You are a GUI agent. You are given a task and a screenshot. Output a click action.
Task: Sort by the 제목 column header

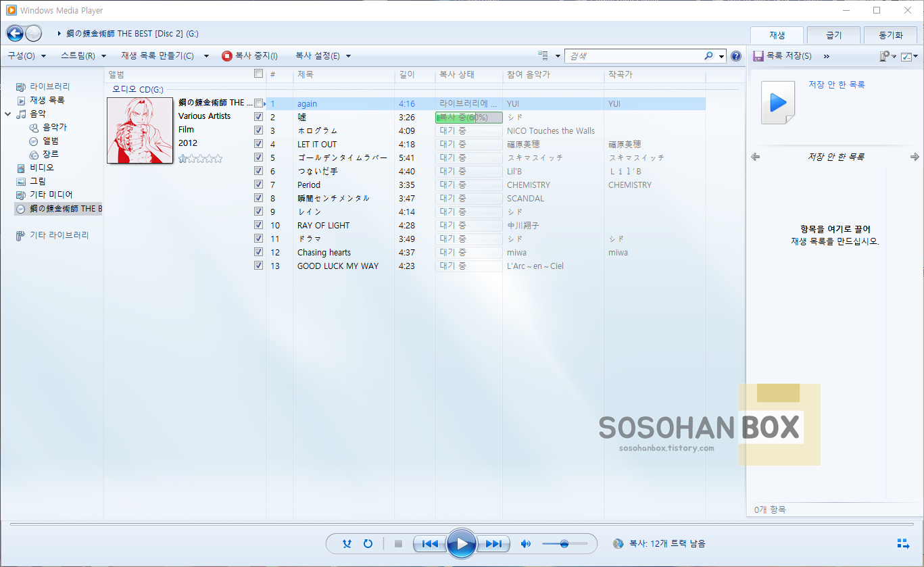343,74
